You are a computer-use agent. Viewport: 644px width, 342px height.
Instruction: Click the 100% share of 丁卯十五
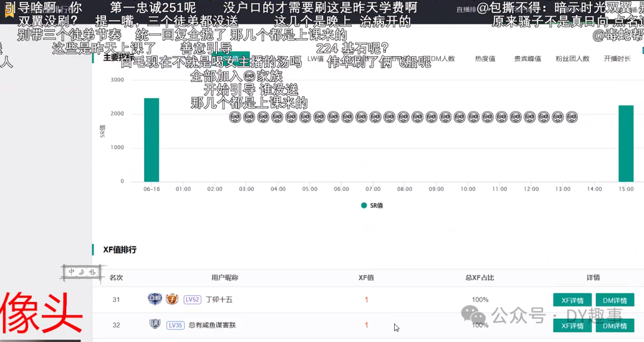click(479, 300)
